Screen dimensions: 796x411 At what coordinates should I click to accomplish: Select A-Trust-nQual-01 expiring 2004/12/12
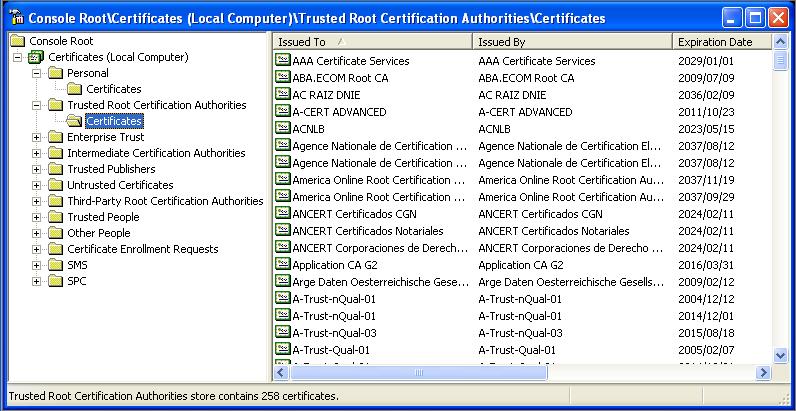(x=334, y=298)
